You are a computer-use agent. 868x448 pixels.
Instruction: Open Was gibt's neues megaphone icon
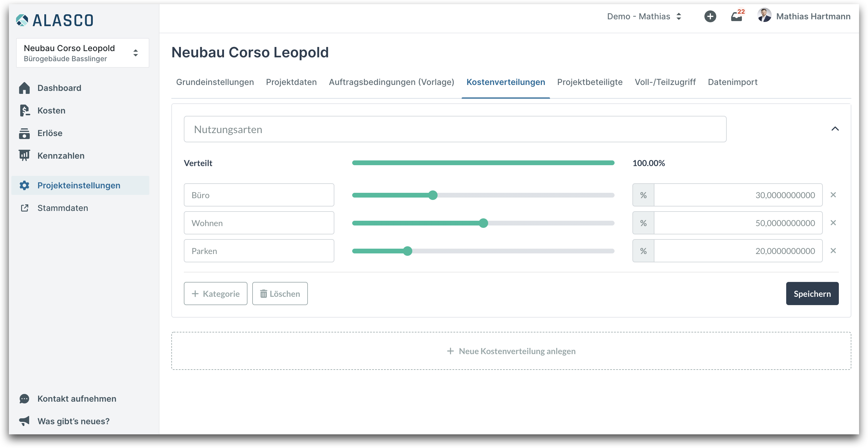coord(24,421)
